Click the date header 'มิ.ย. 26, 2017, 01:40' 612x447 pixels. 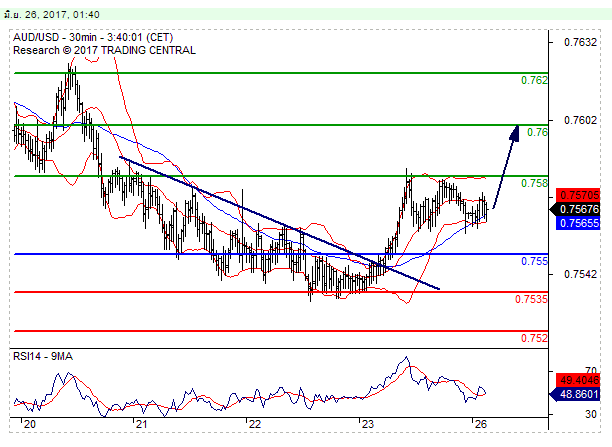coord(52,15)
